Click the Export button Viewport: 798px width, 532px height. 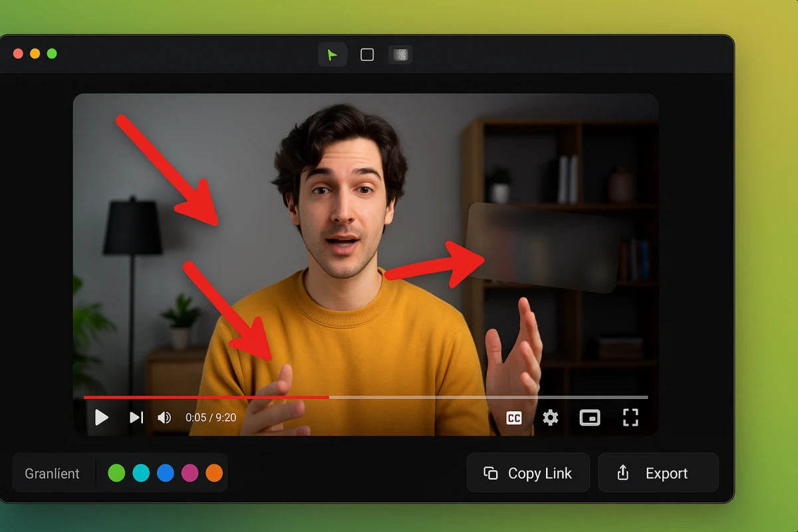658,473
